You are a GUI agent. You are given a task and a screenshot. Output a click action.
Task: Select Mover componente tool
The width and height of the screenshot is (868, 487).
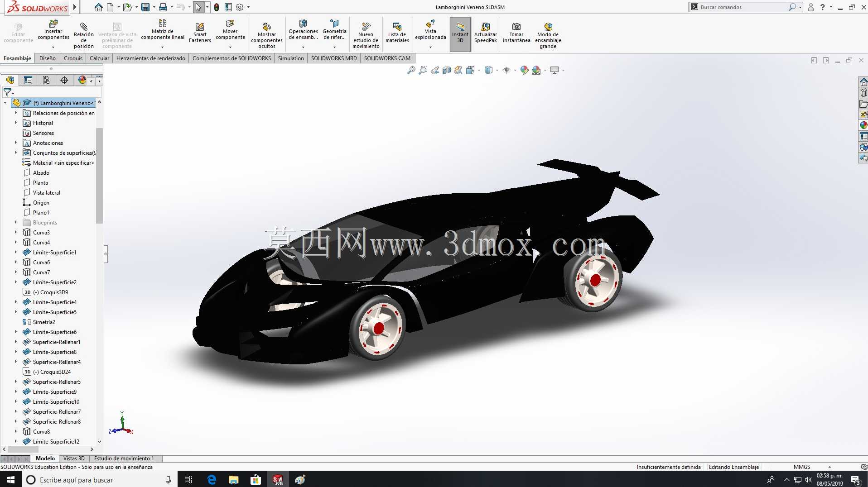(x=230, y=31)
